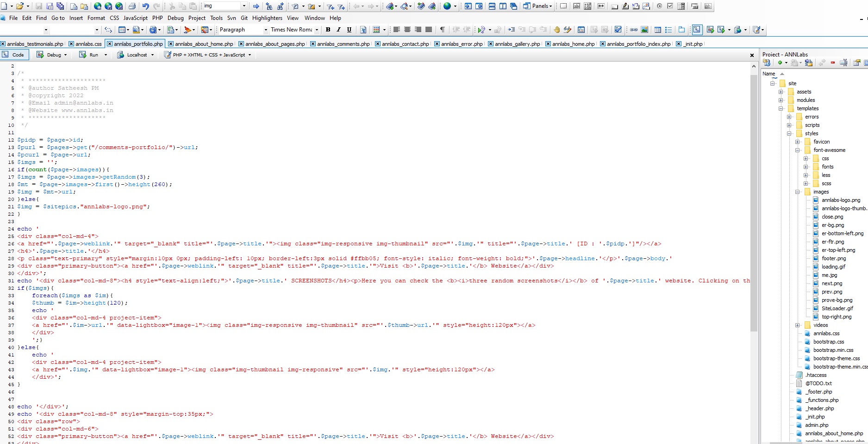Expand the assets folder in project tree

coord(781,92)
